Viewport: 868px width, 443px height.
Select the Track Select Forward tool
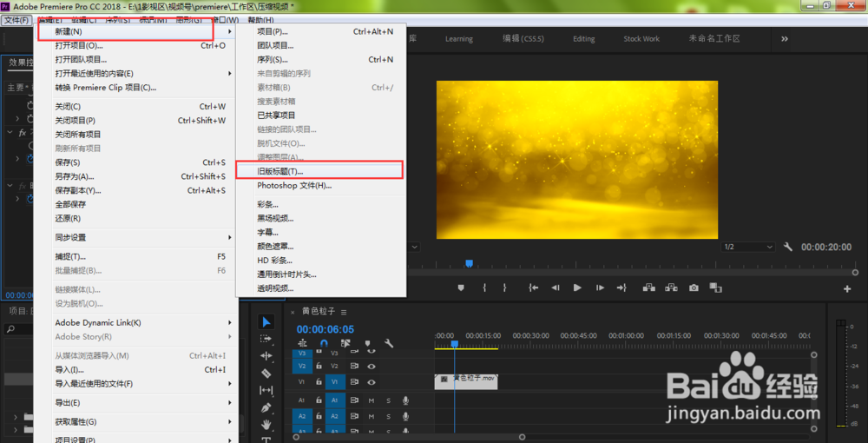266,339
